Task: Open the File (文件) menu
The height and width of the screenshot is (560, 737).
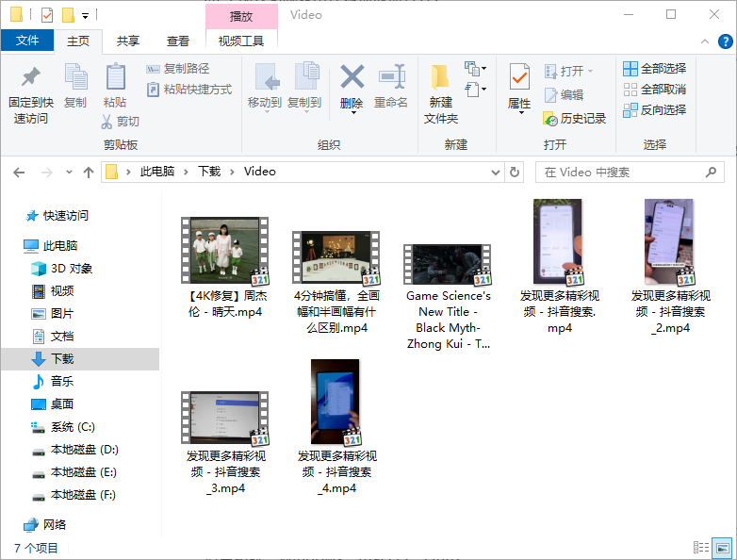Action: [x=27, y=41]
